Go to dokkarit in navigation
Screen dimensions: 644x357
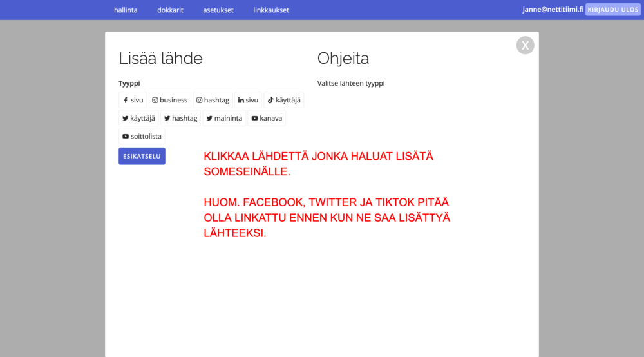click(170, 10)
